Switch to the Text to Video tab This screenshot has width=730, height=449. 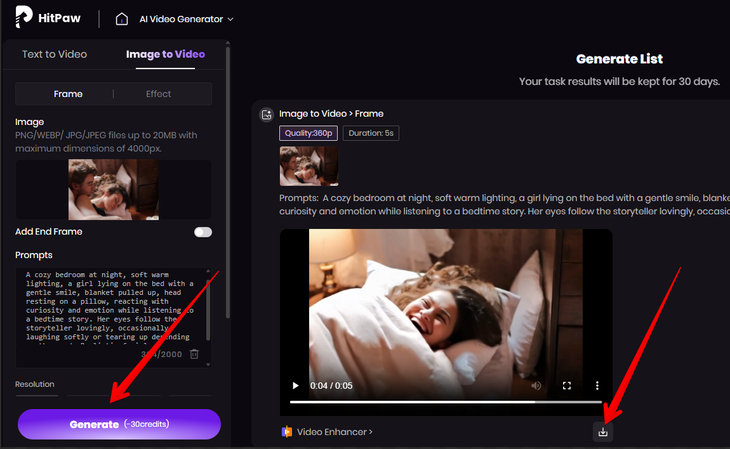[54, 54]
